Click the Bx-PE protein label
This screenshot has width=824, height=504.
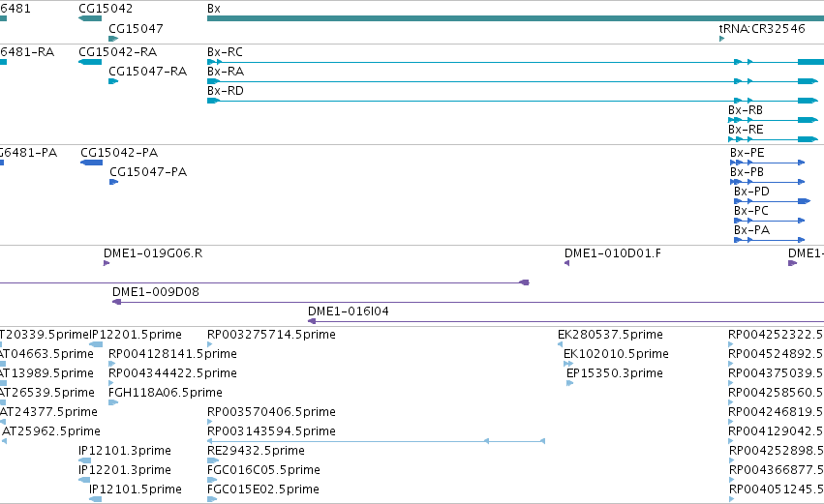pyautogui.click(x=748, y=153)
